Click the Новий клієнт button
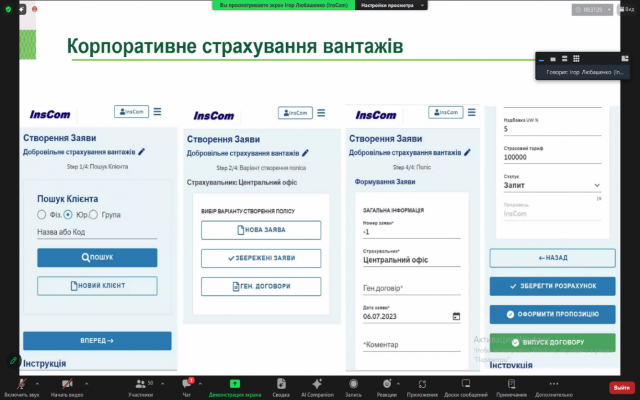640x400 pixels. coord(97,286)
